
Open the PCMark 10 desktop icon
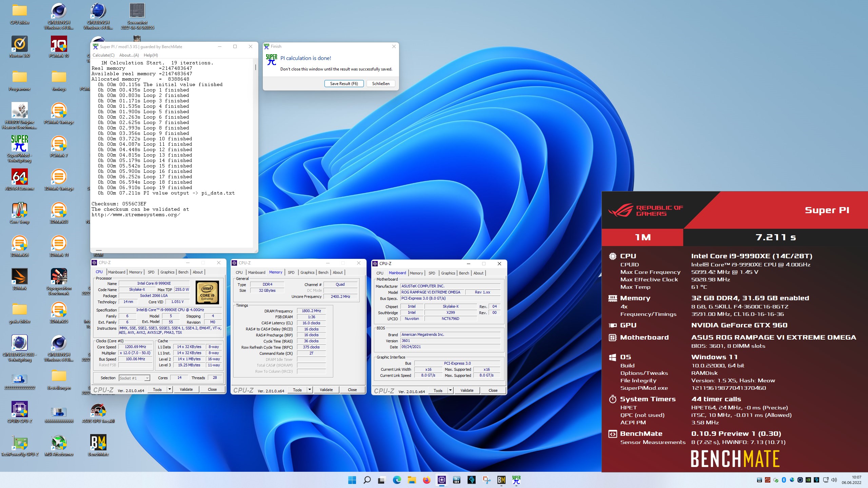coord(59,46)
